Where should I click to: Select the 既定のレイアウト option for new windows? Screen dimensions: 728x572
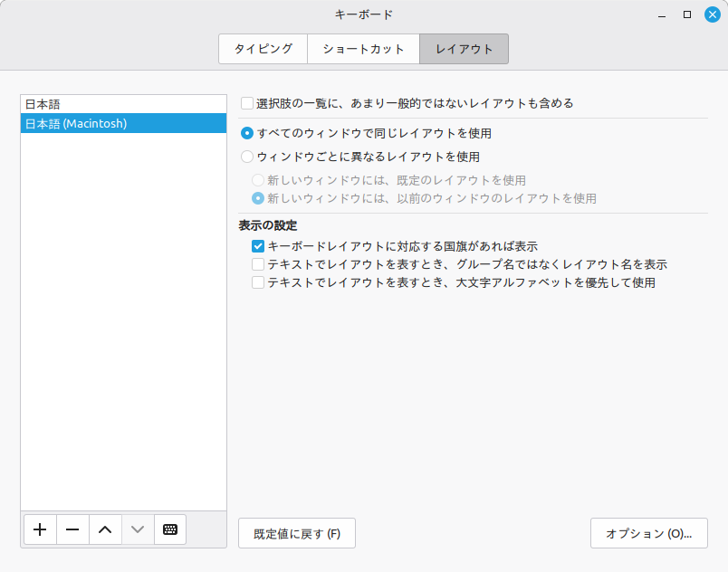pos(257,179)
